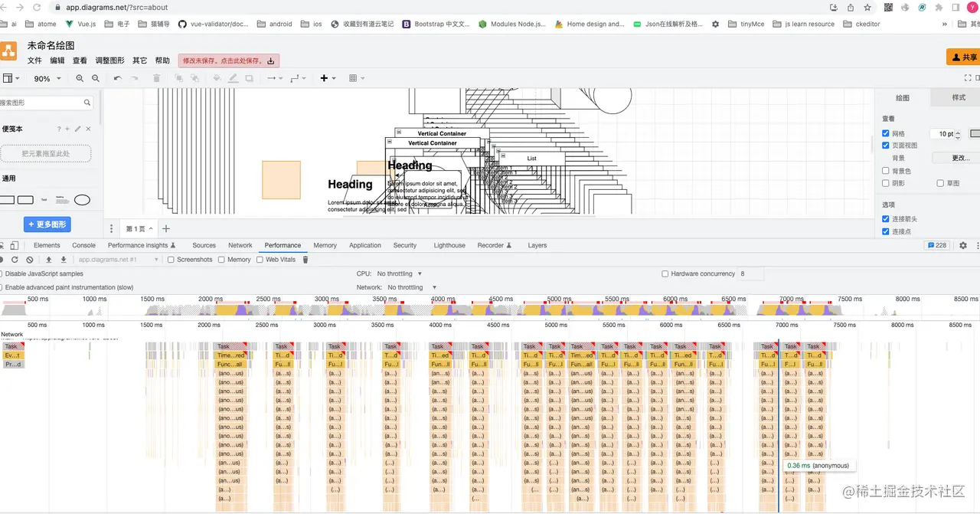Click the fill color bucket icon

tap(217, 78)
